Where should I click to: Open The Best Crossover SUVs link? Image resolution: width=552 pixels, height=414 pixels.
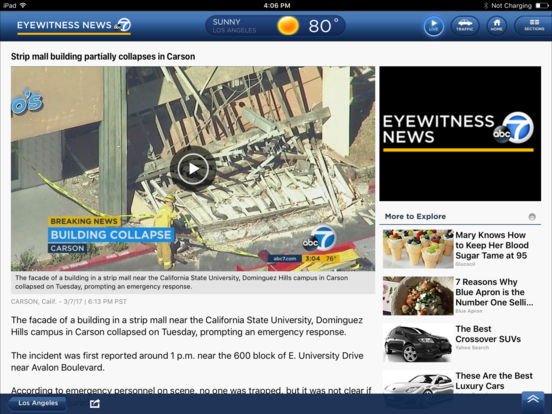[488, 334]
